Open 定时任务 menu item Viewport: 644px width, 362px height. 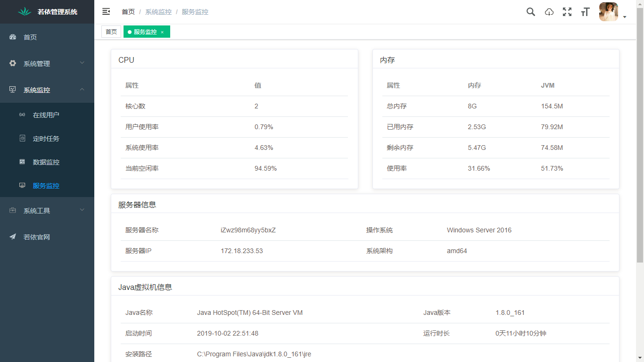click(47, 139)
